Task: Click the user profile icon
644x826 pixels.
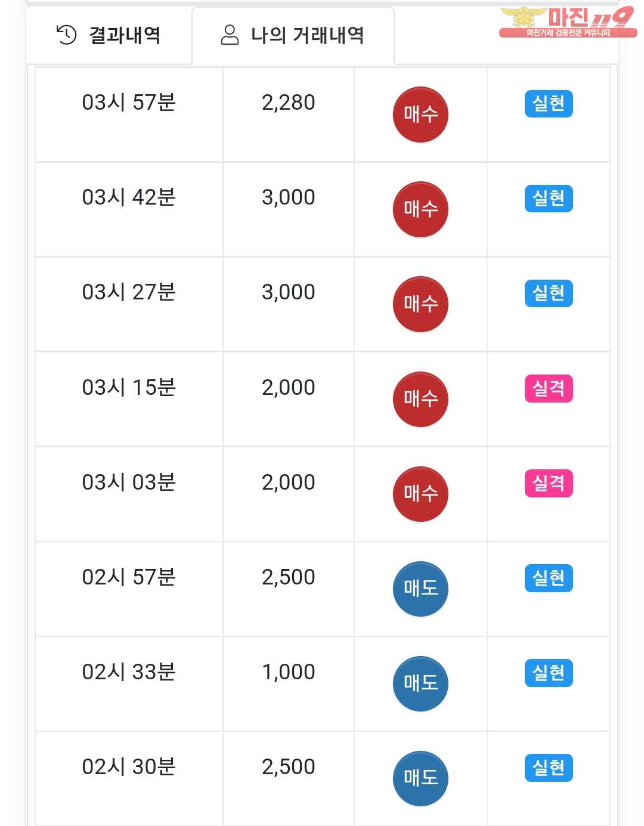Action: (230, 35)
